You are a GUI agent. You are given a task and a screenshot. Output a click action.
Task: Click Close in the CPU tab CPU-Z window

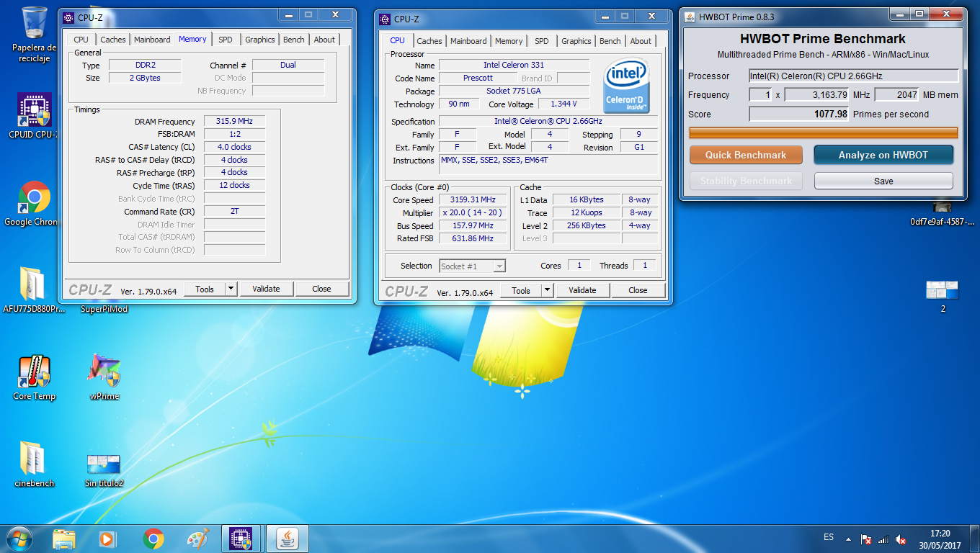click(638, 290)
